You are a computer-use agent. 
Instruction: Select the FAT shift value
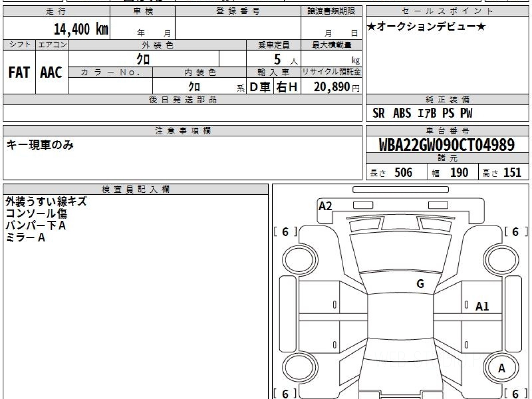click(19, 73)
